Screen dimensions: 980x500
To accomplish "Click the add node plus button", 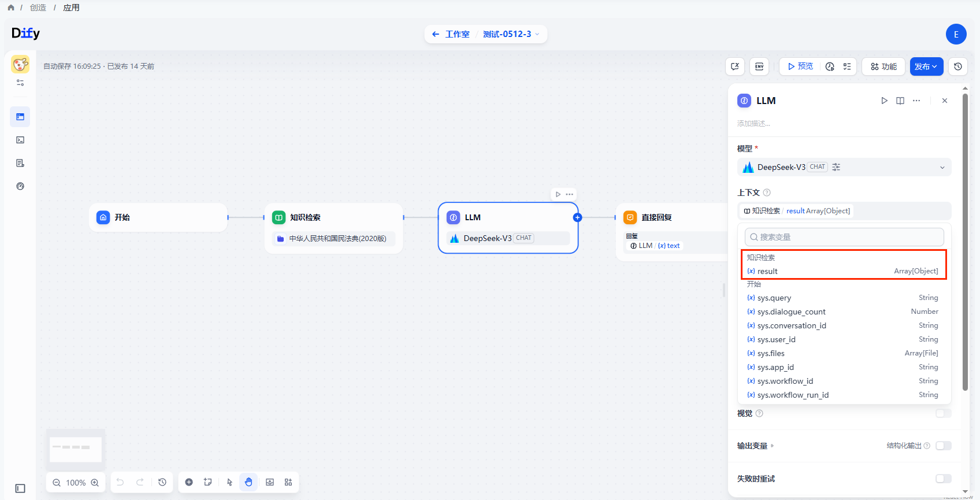I will pos(189,482).
